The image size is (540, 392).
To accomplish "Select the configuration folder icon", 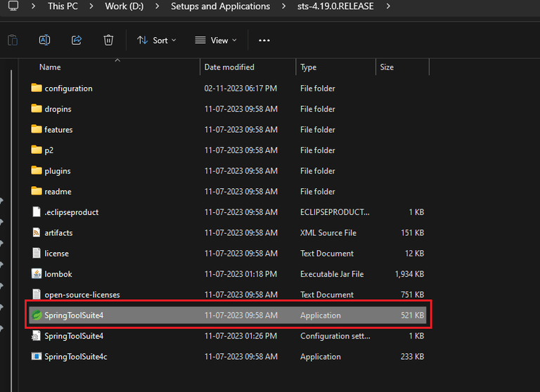I will (37, 88).
